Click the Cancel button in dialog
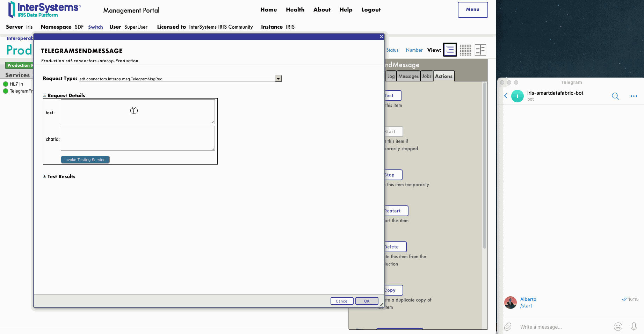The width and height of the screenshot is (644, 334). pos(342,301)
